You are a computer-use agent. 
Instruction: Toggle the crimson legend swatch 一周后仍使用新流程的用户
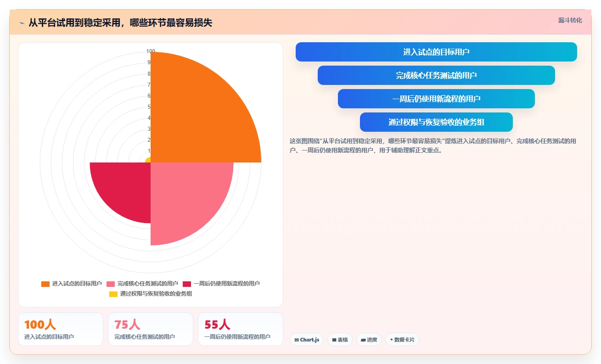click(x=186, y=284)
